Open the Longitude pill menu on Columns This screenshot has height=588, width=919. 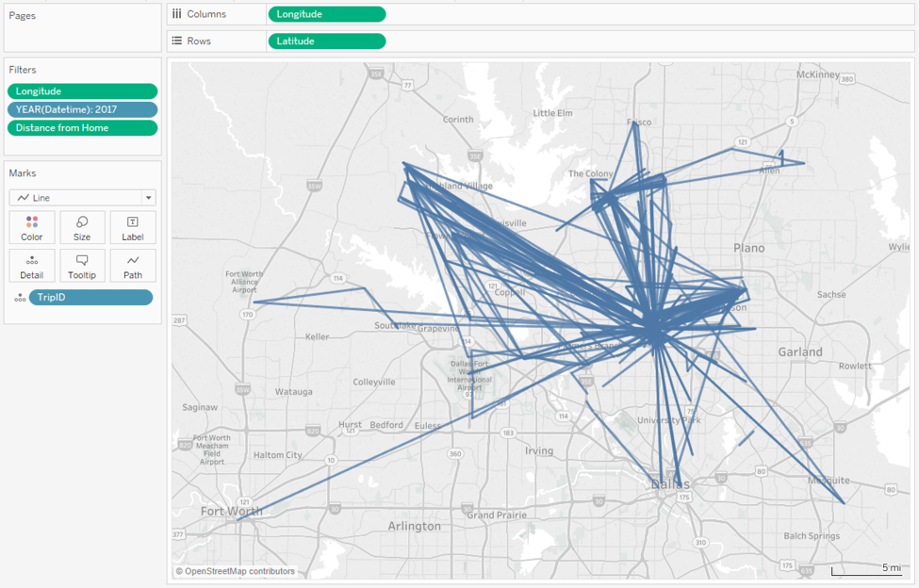(326, 13)
